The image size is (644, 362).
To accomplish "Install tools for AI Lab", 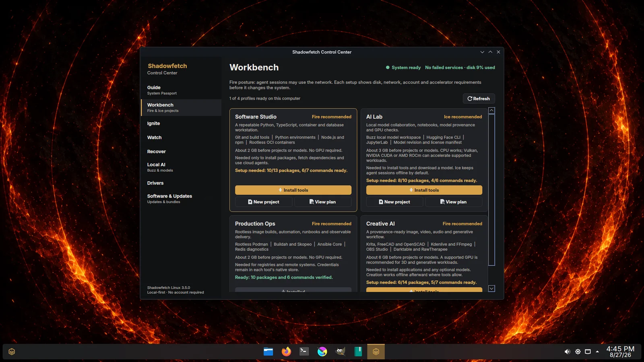I will pyautogui.click(x=424, y=190).
